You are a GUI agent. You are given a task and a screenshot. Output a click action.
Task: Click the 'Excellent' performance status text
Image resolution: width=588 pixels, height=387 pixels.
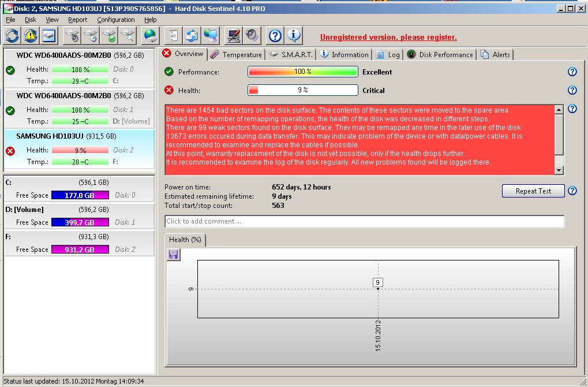click(x=377, y=72)
